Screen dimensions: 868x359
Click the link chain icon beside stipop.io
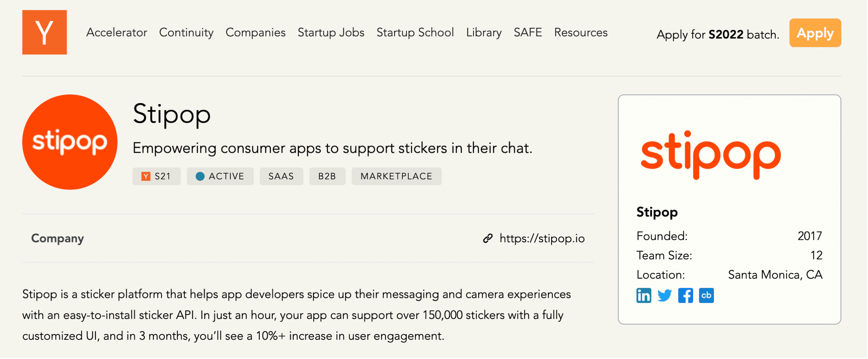(488, 238)
